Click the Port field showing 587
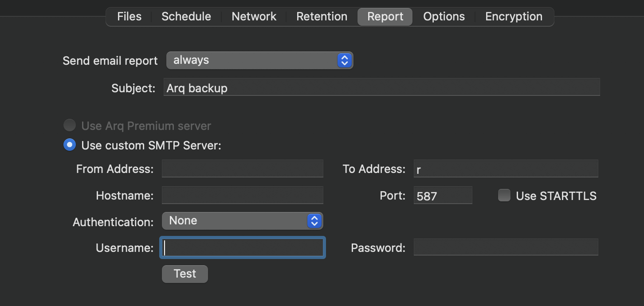 pos(443,196)
